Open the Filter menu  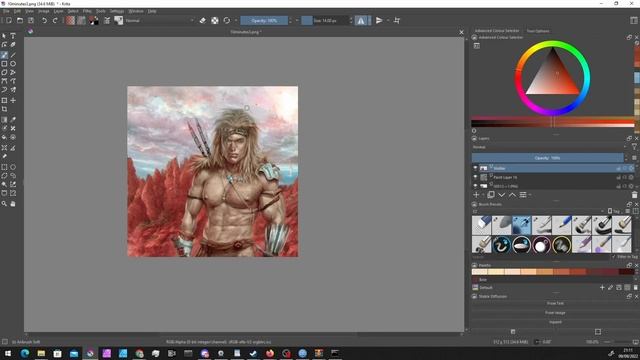(87, 11)
